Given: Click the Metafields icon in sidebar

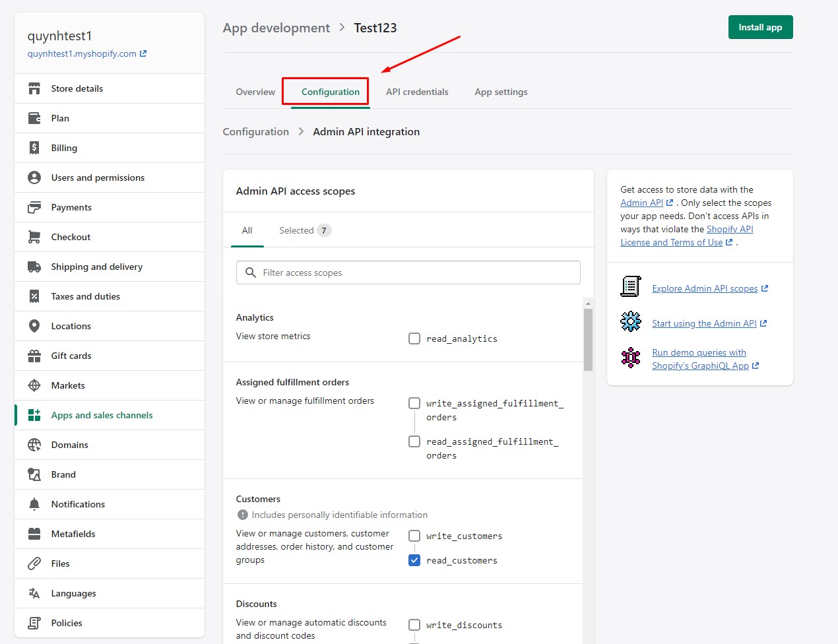Looking at the screenshot, I should pos(34,534).
